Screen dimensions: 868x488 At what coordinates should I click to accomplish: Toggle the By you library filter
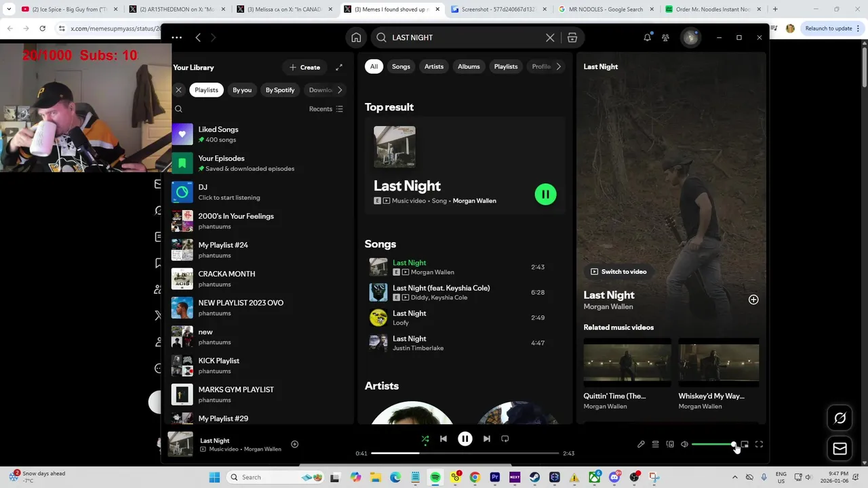tap(242, 89)
